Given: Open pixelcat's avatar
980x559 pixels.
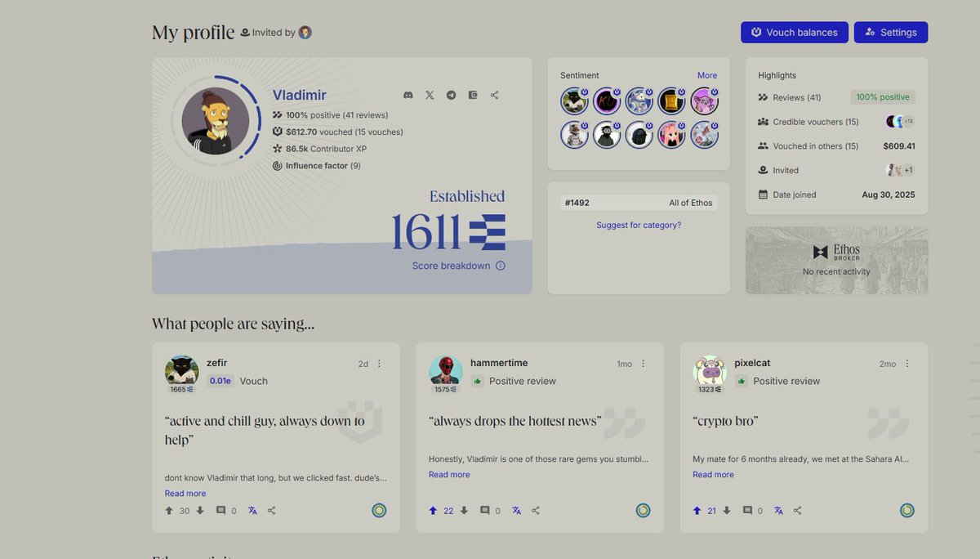Looking at the screenshot, I should (709, 371).
